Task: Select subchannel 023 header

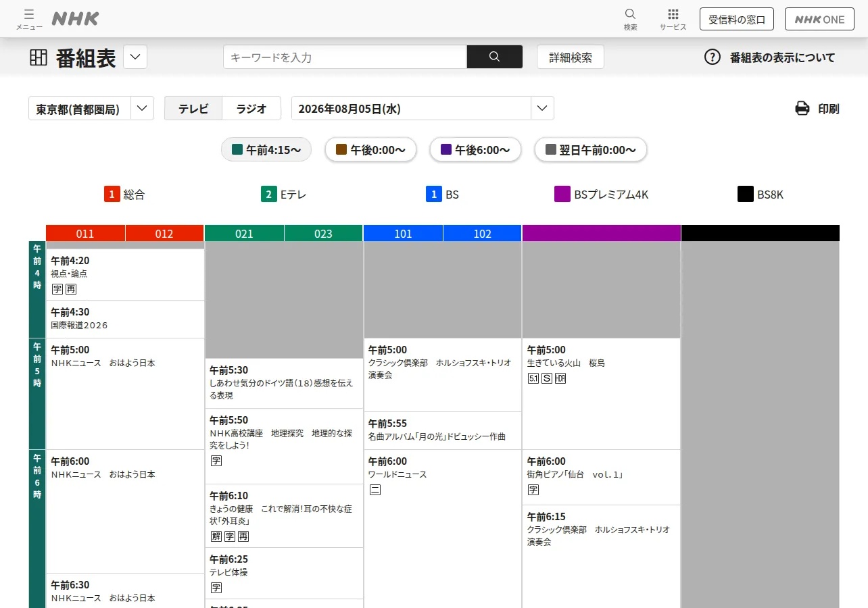Action: [x=323, y=234]
